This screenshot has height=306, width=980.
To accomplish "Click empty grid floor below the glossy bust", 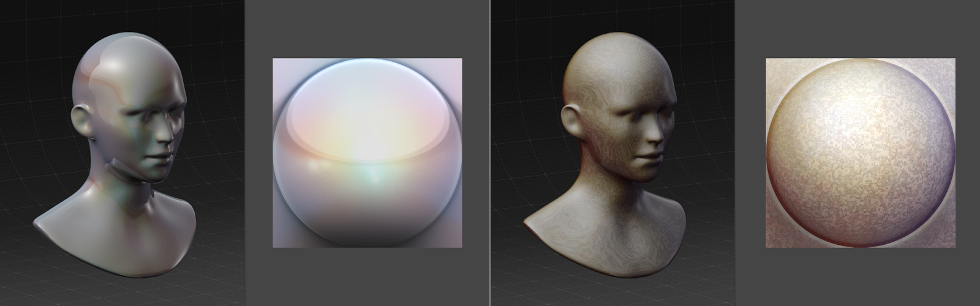I will pos(123,288).
